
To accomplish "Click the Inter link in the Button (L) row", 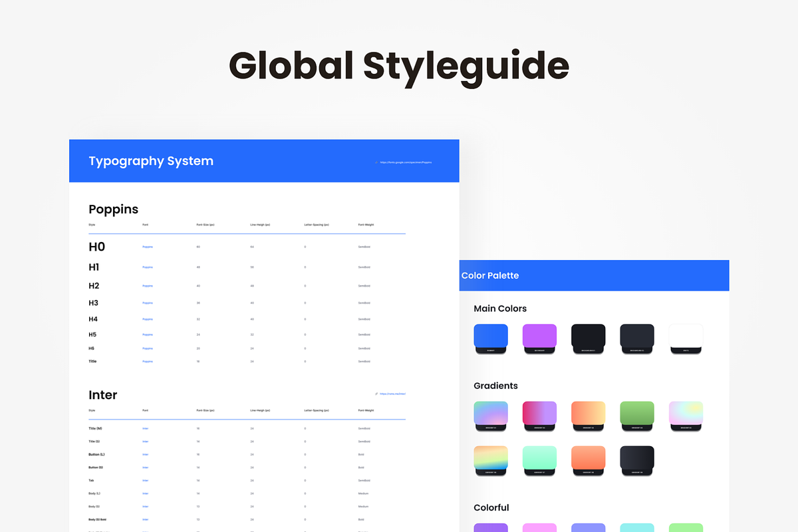I will point(146,454).
